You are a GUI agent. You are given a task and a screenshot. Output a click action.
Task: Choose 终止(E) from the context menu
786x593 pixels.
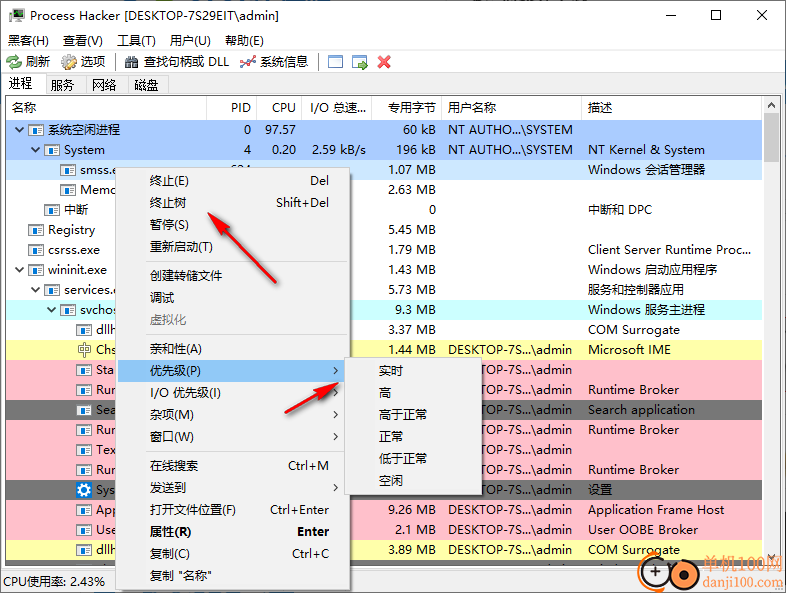pyautogui.click(x=233, y=181)
